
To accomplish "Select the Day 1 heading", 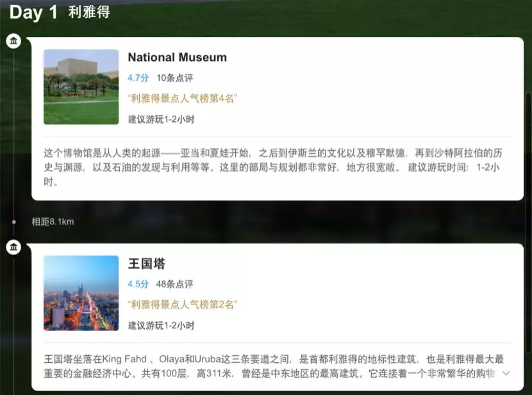I will tap(33, 12).
